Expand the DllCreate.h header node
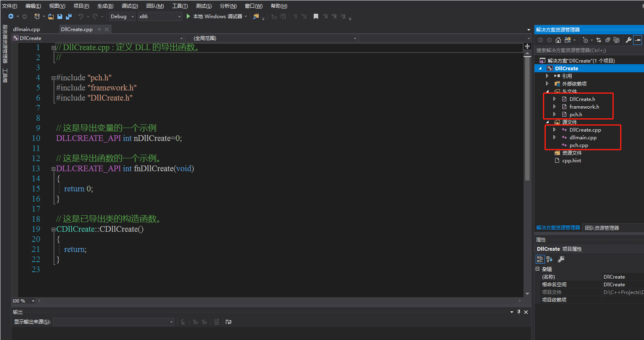Image resolution: width=644 pixels, height=340 pixels. coord(555,99)
